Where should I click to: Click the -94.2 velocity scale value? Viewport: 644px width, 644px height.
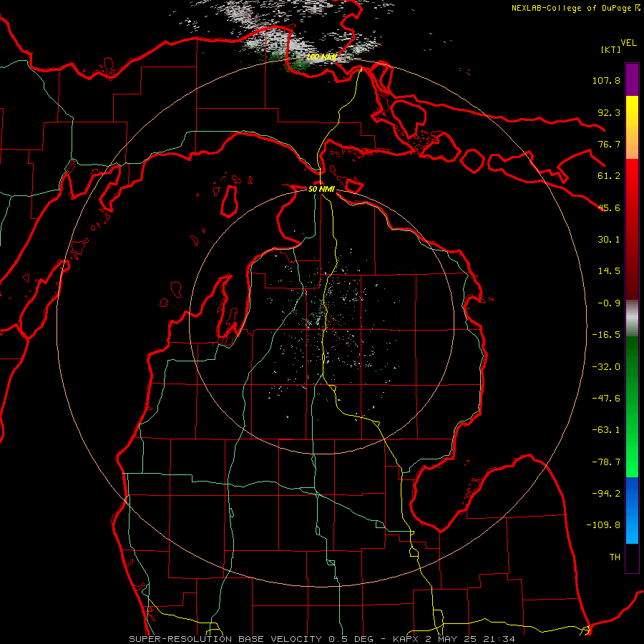(x=606, y=494)
